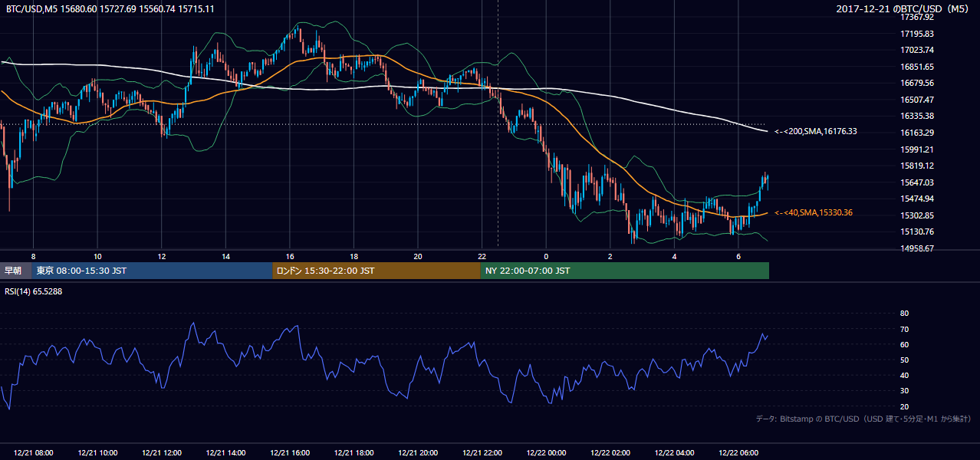Click the bottom time label 12/21 20:00
The height and width of the screenshot is (460, 980).
418,453
